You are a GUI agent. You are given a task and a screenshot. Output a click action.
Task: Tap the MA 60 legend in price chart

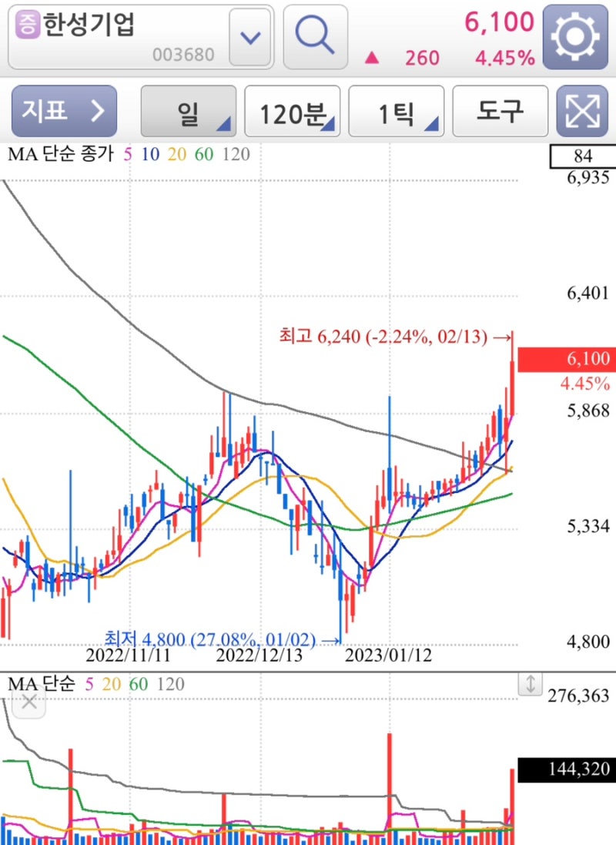point(204,155)
